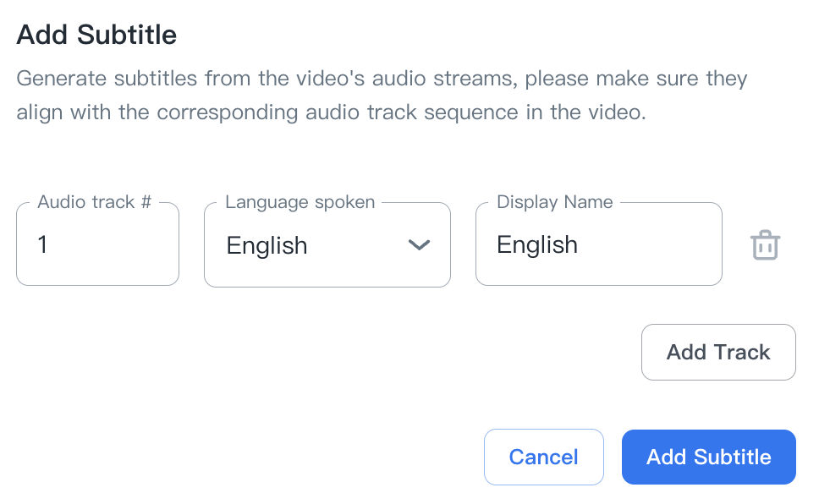Click the "Language spoken" field label

tap(300, 202)
